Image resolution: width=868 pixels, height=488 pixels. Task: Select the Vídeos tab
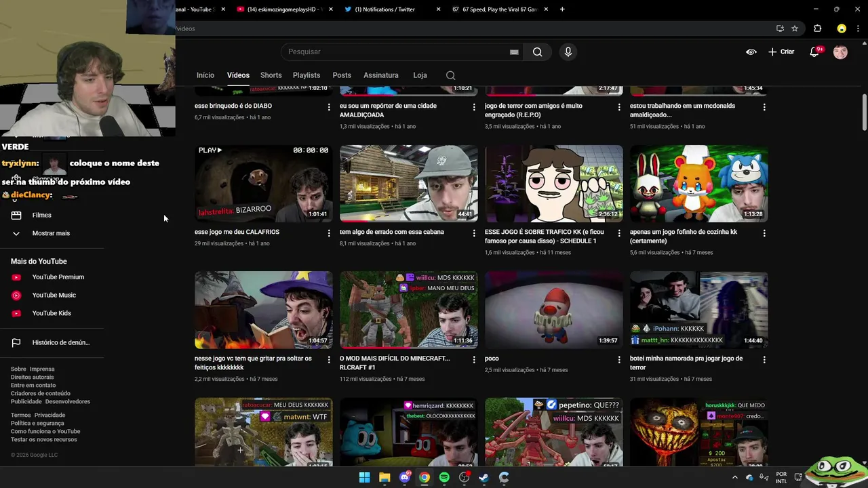[238, 75]
